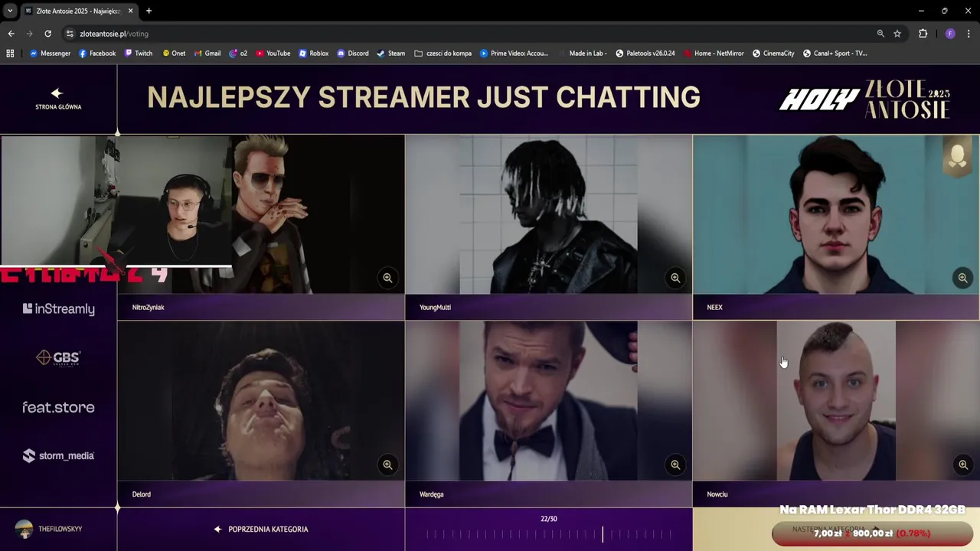Open the Roblox bookmark
The image size is (980, 551).
click(313, 54)
